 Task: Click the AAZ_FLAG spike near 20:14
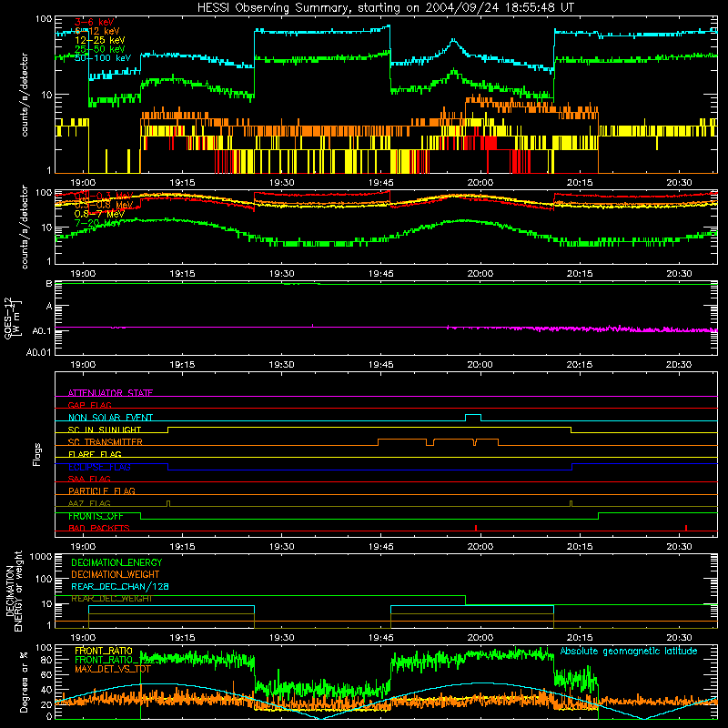pos(571,504)
